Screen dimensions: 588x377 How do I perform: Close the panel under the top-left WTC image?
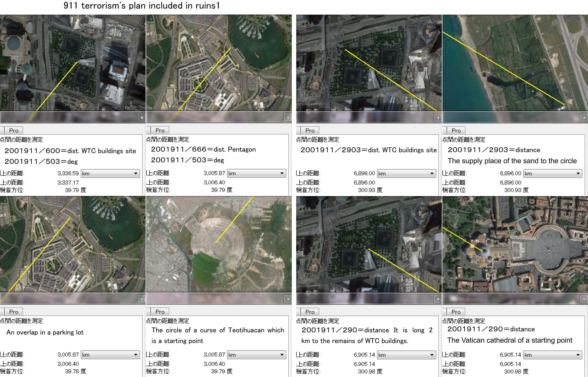[x=142, y=118]
